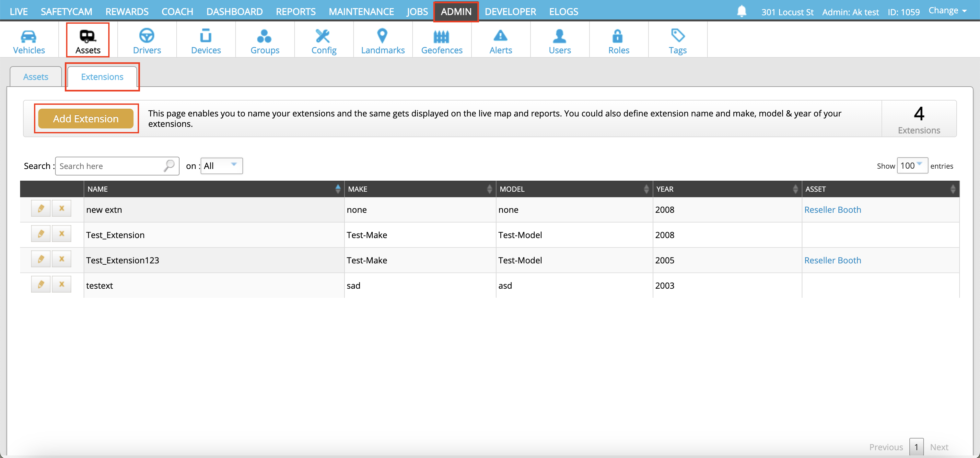Delete the testext extension row

[x=62, y=284]
